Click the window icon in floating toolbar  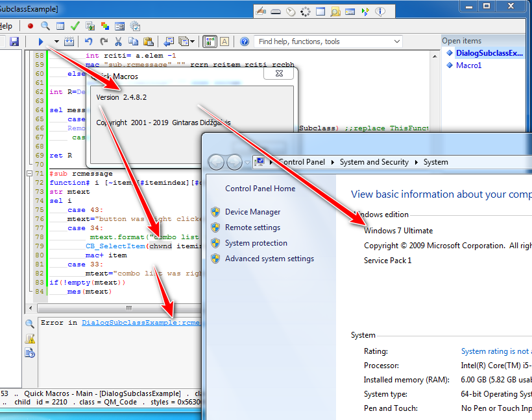(x=320, y=12)
